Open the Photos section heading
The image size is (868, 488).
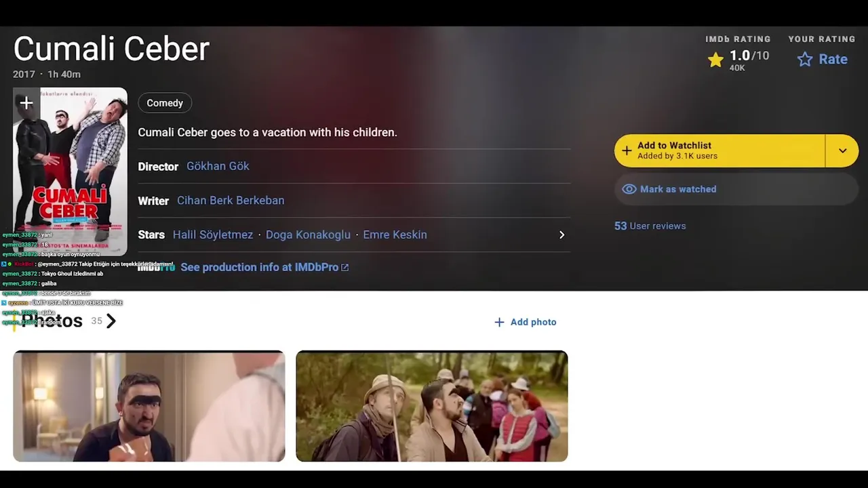(x=52, y=321)
